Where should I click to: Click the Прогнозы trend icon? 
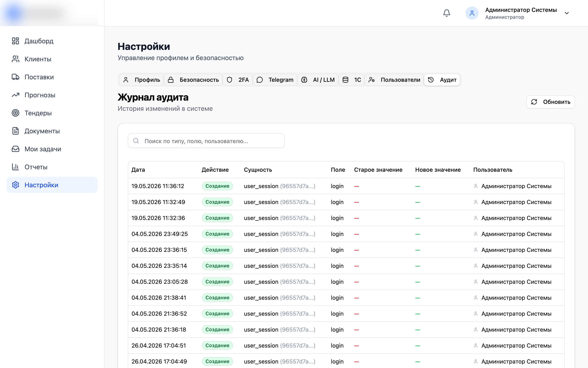(16, 95)
